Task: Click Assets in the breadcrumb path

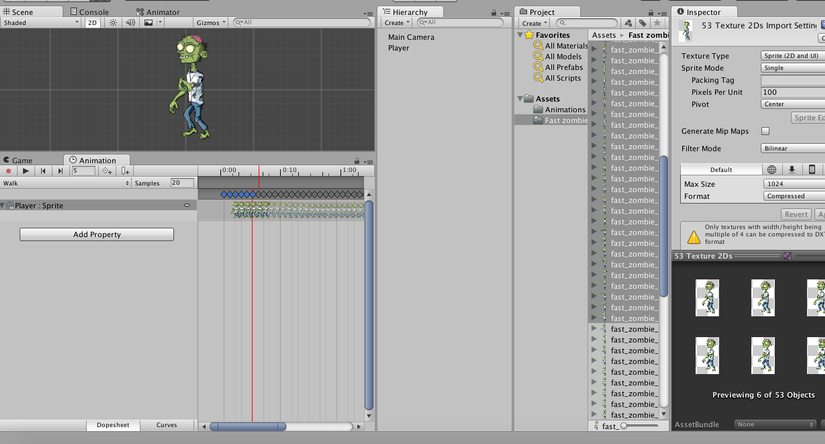Action: [x=603, y=35]
